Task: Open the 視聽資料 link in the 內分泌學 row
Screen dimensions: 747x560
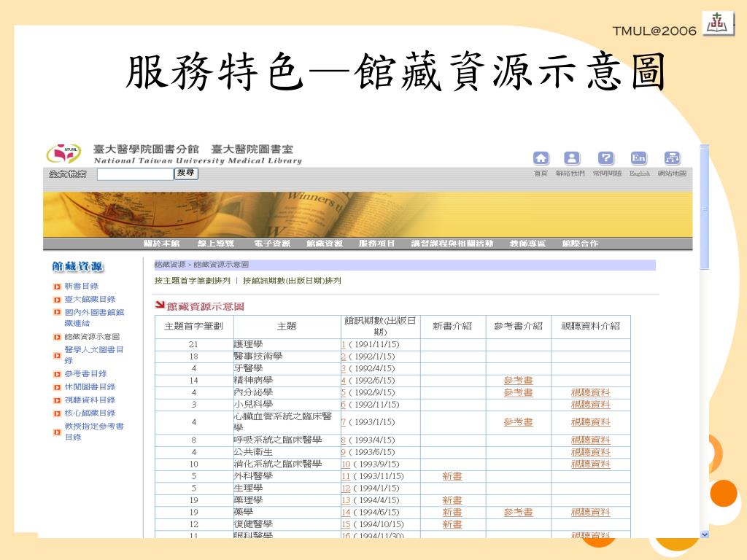Action: 591,392
